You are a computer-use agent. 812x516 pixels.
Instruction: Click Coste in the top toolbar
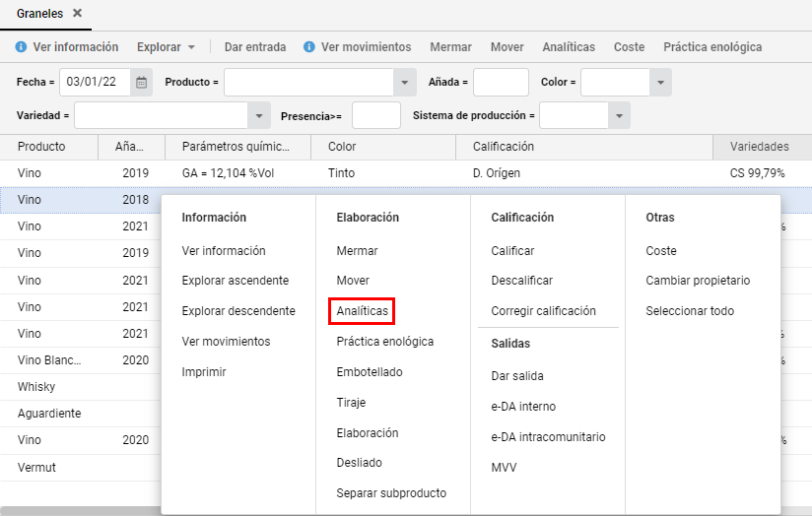(x=629, y=47)
